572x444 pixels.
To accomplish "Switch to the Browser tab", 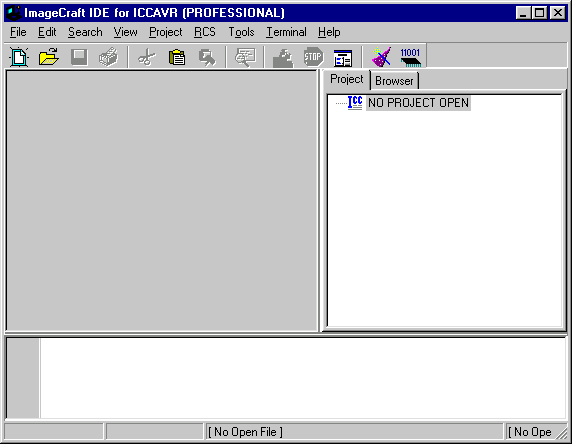I will pyautogui.click(x=394, y=81).
